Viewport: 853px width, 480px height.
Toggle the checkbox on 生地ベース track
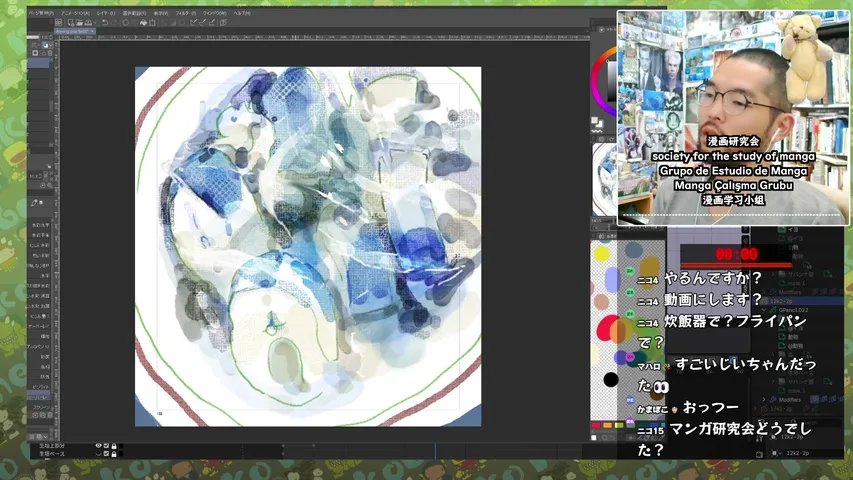(x=106, y=453)
